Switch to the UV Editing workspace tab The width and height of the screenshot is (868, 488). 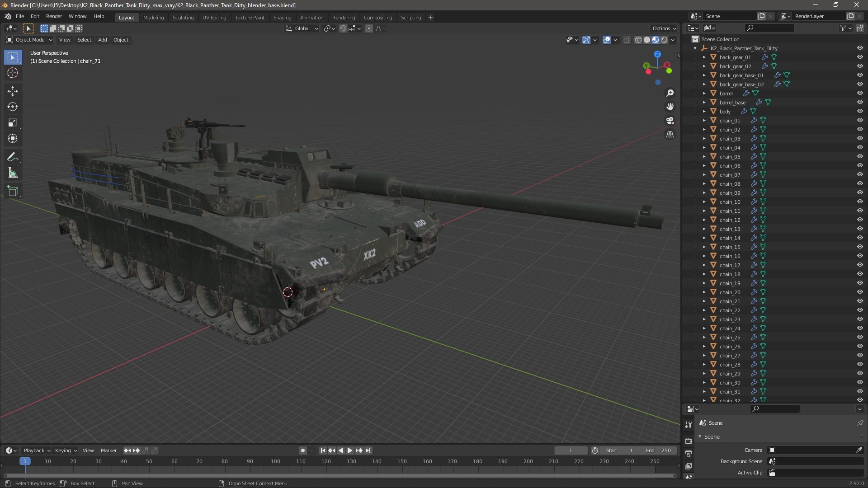214,18
